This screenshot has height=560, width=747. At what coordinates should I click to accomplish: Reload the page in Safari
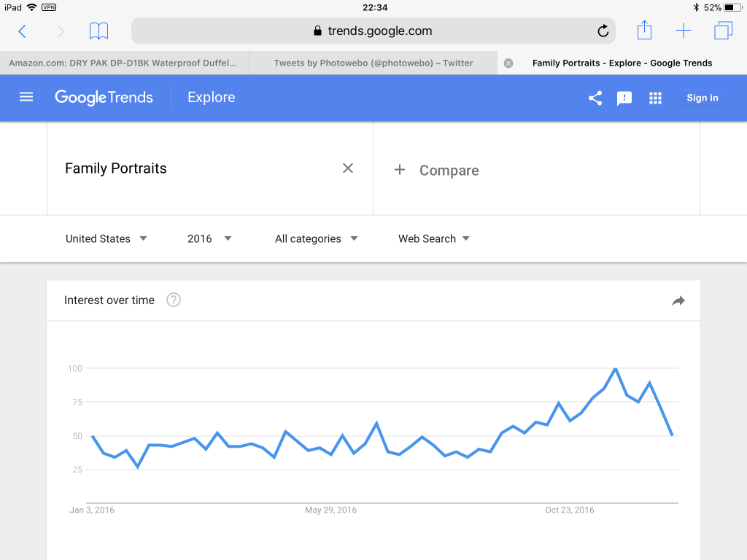pyautogui.click(x=603, y=31)
